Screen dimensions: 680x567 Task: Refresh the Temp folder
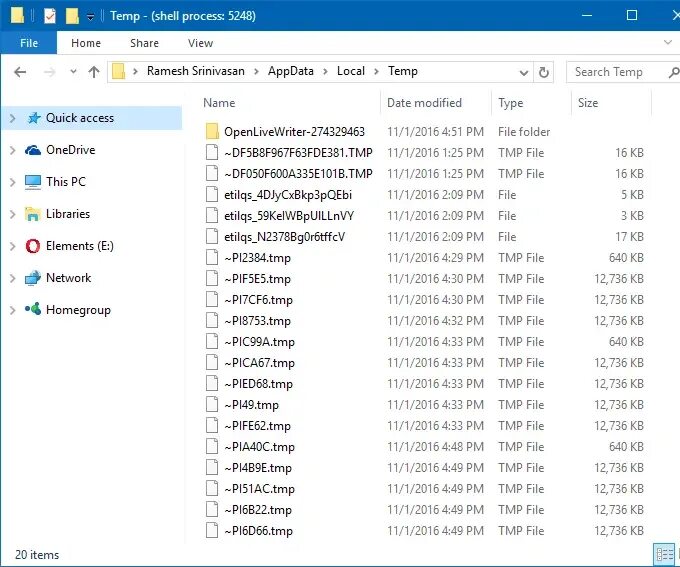pyautogui.click(x=543, y=72)
